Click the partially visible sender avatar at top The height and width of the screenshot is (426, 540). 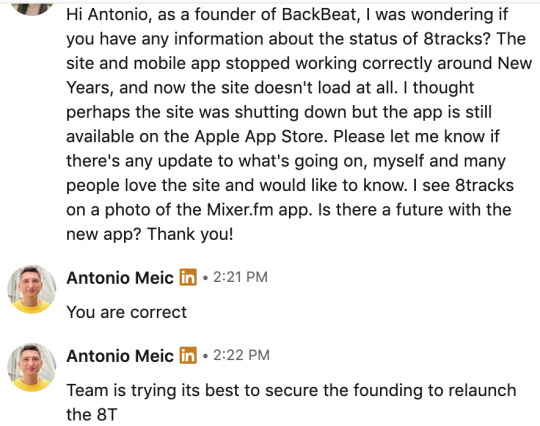(x=32, y=9)
